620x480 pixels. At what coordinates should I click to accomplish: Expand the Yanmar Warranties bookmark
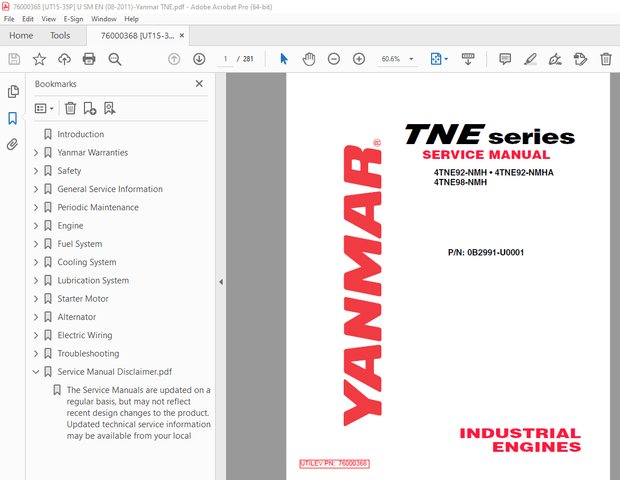click(36, 153)
